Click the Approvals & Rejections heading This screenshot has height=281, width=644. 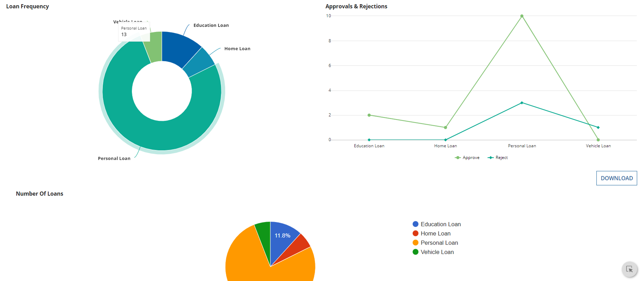point(356,6)
